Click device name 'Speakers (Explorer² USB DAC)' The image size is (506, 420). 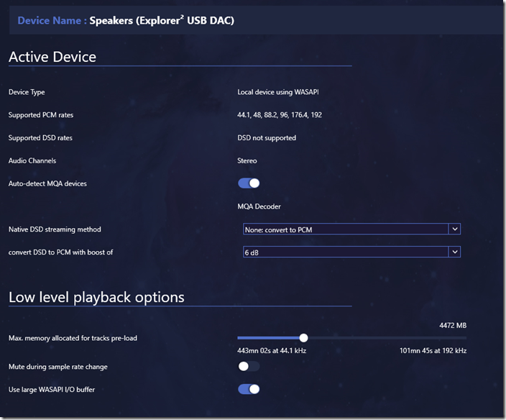(162, 20)
